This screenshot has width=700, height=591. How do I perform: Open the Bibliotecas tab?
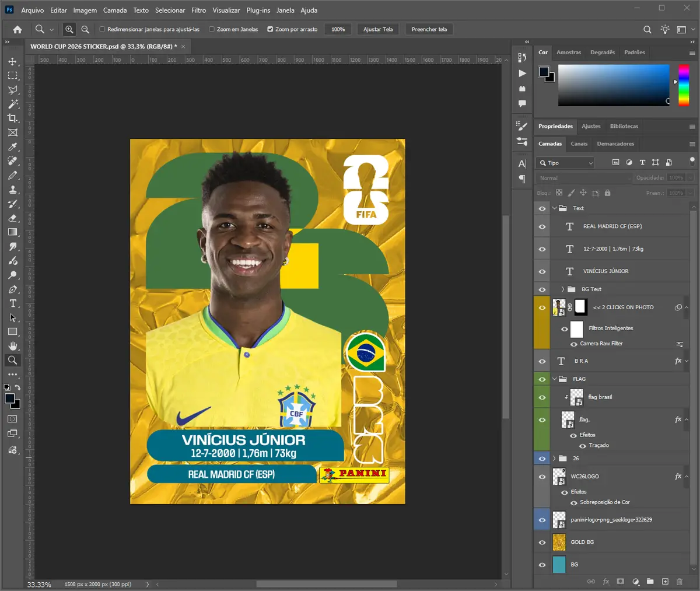(x=624, y=126)
